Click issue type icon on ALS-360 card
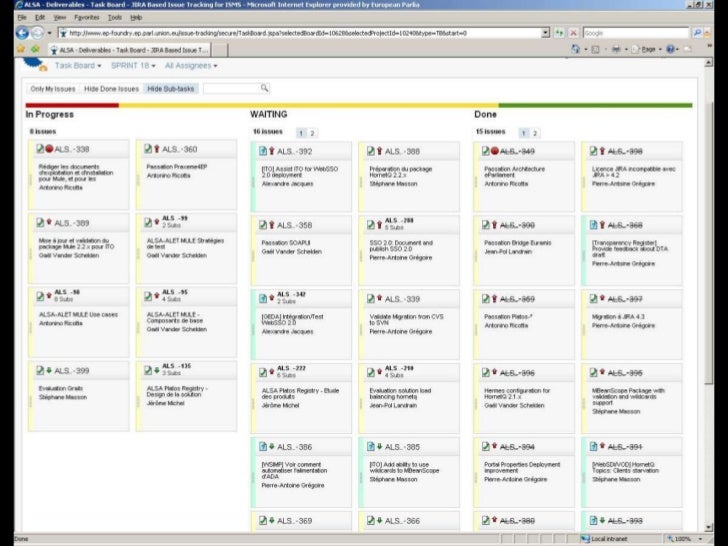The height and width of the screenshot is (546, 728). (x=148, y=149)
